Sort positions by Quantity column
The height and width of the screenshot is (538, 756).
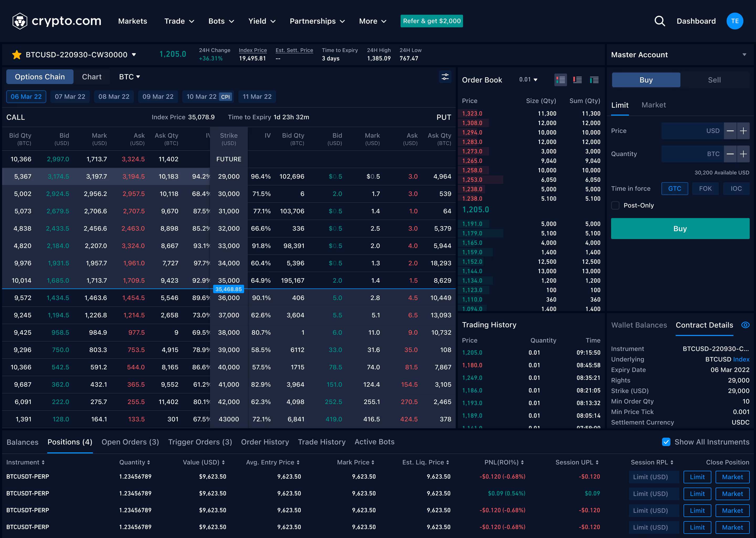[x=134, y=462]
